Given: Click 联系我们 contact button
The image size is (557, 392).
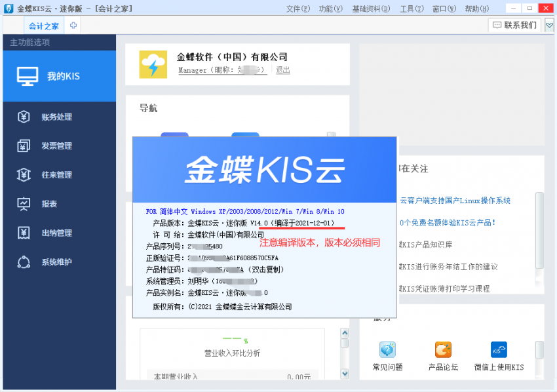Looking at the screenshot, I should 515,26.
